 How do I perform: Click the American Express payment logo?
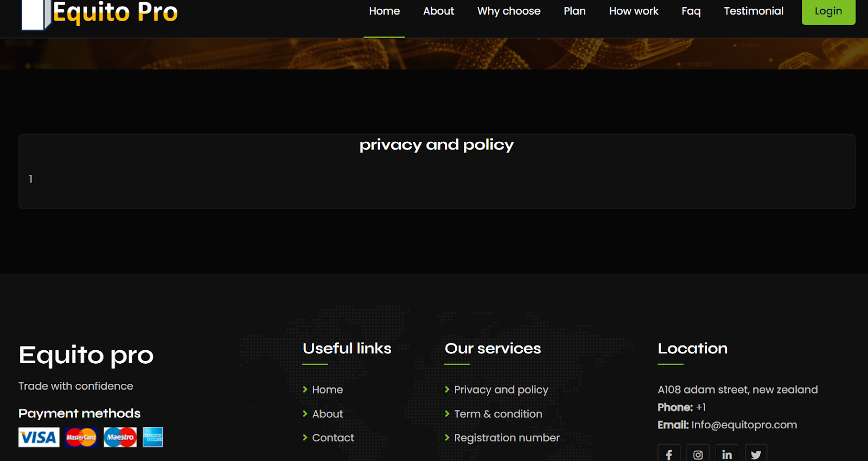153,437
